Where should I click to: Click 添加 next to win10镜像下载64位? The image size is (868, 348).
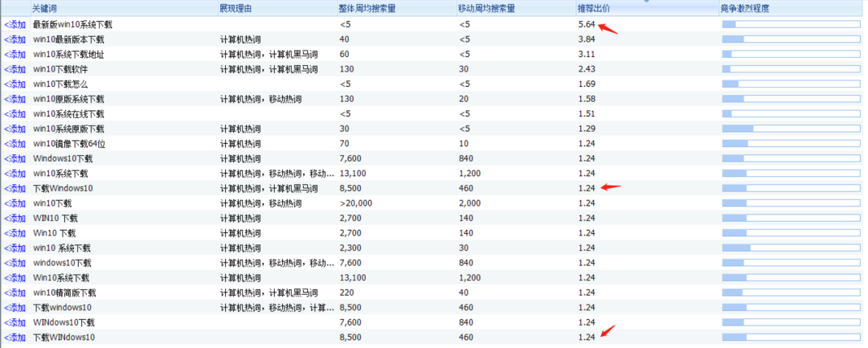[x=16, y=144]
